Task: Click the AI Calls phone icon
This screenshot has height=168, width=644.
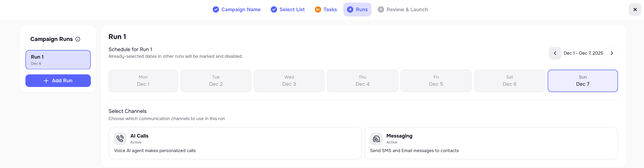Action: (120, 139)
